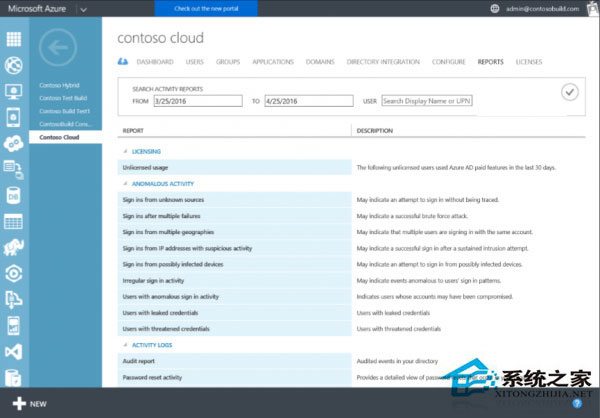The height and width of the screenshot is (418, 600).
Task: Open the Microsoft Azure dropdown chevron
Action: [x=83, y=10]
